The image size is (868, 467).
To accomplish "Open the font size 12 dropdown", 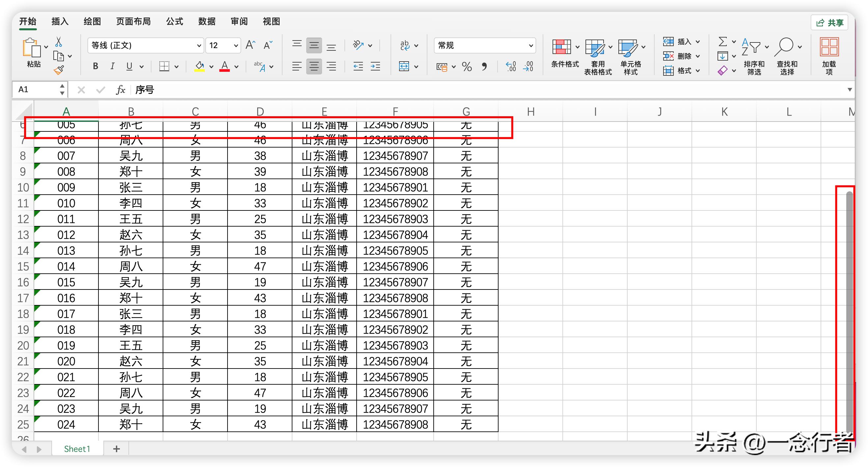I will 235,45.
